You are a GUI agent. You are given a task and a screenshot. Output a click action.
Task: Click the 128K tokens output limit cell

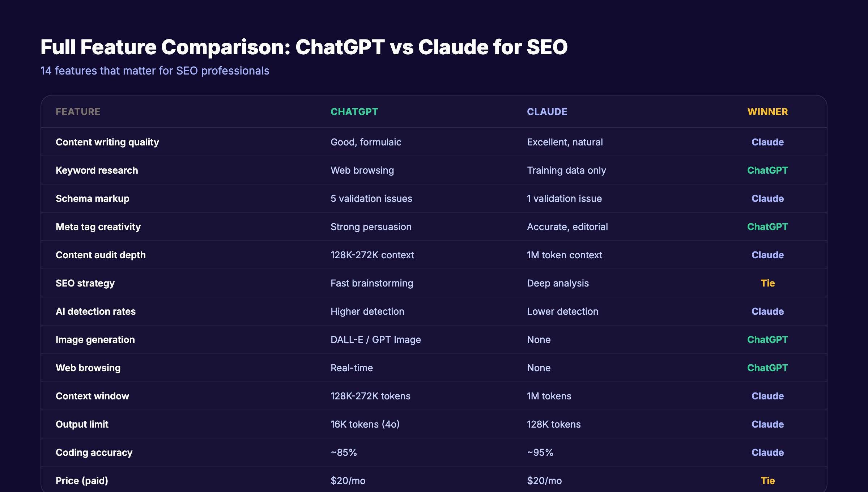(554, 424)
